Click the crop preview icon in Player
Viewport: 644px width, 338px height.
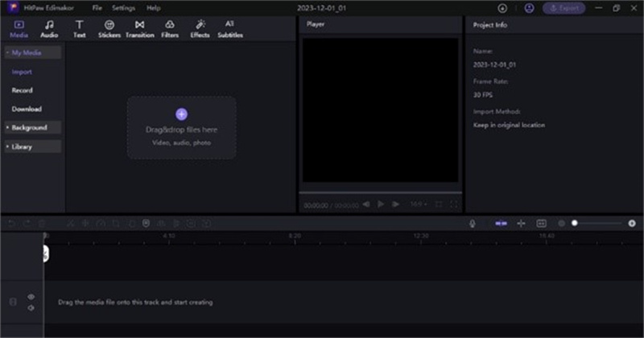click(439, 204)
